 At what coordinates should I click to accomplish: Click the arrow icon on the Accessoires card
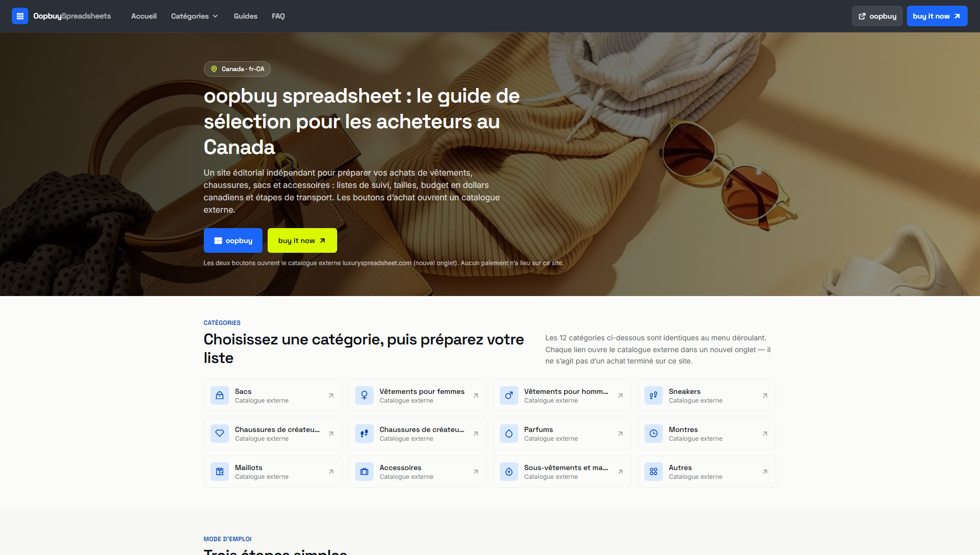[x=476, y=472]
